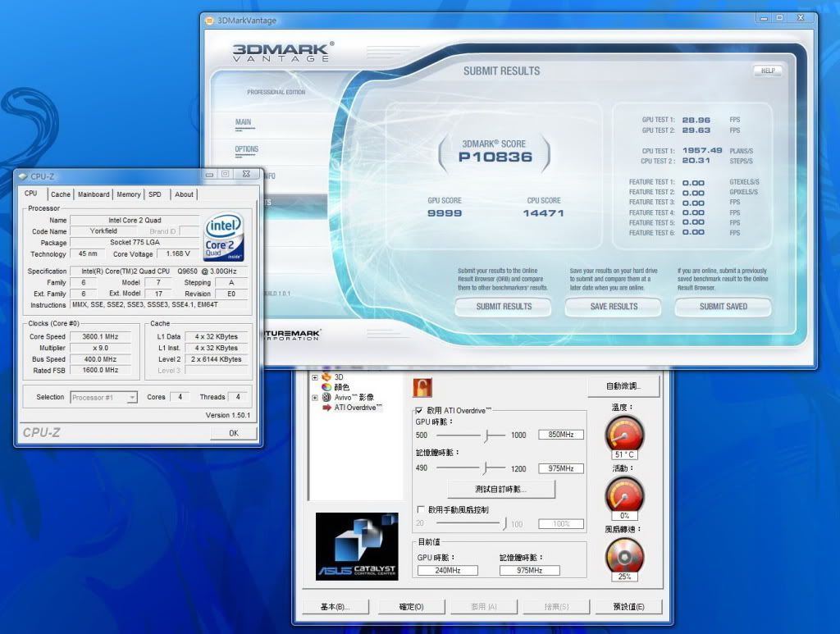This screenshot has width=840, height=634.
Task: Click the 3DMark Vantage logo
Action: point(282,52)
